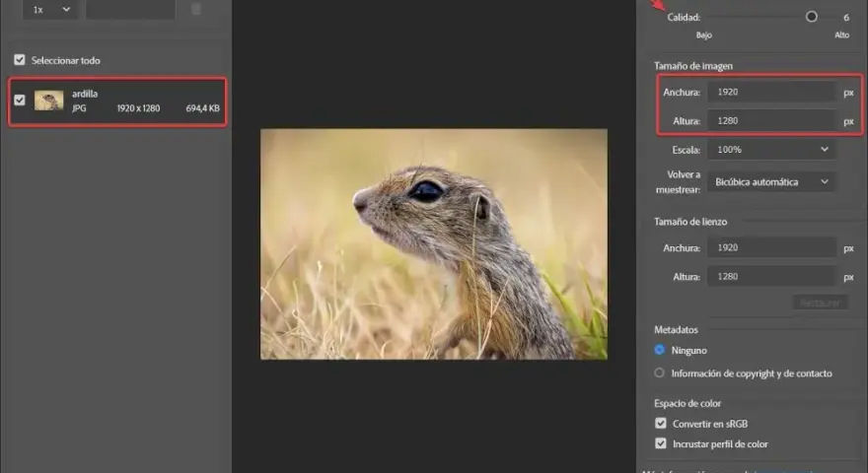Select the Ninguno metadata option
The width and height of the screenshot is (868, 473).
pos(659,350)
